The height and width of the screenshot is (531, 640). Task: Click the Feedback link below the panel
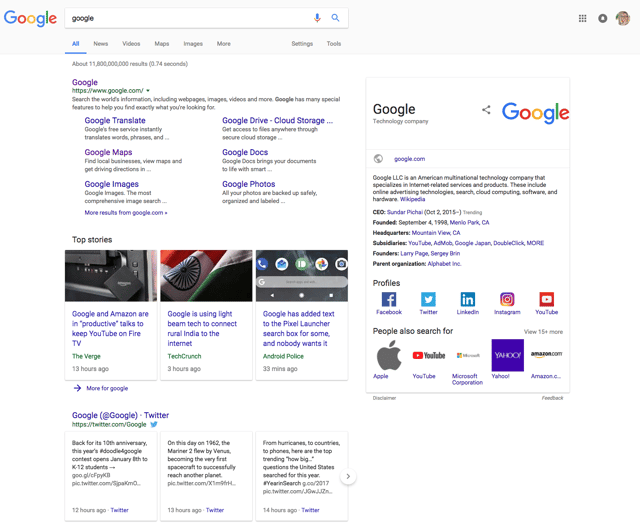tap(552, 398)
